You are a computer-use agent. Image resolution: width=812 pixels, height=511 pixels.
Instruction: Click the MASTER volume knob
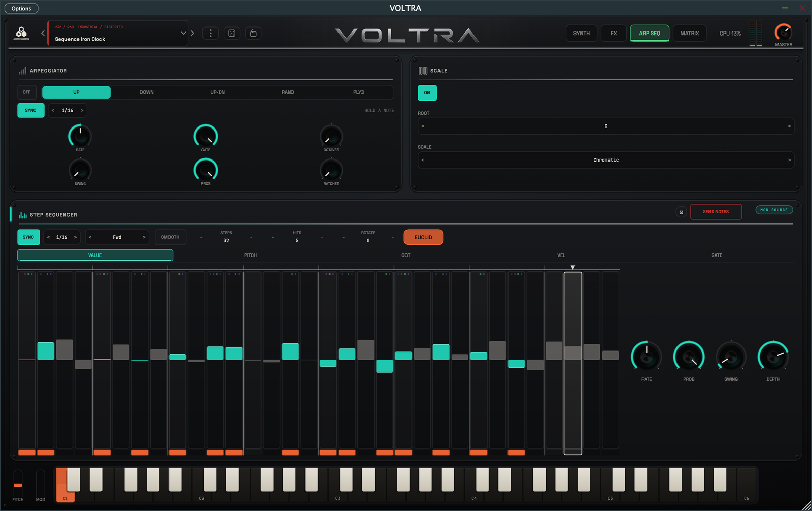point(784,33)
